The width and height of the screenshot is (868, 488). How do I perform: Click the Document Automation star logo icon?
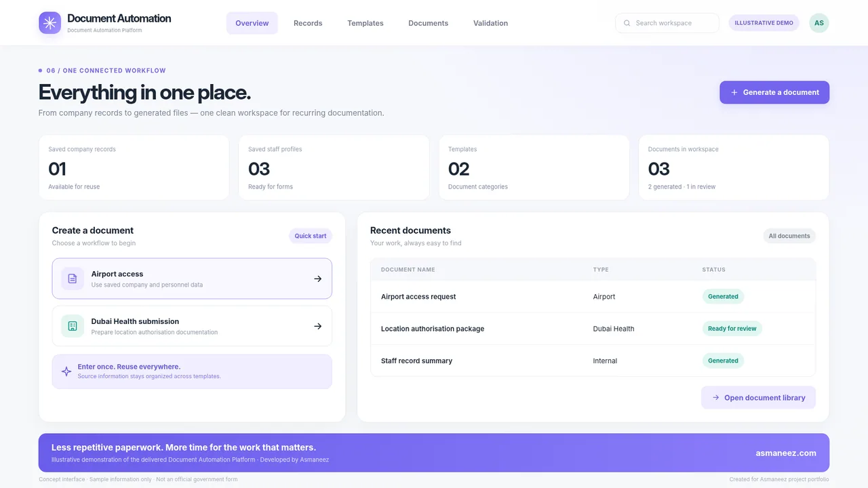point(50,23)
